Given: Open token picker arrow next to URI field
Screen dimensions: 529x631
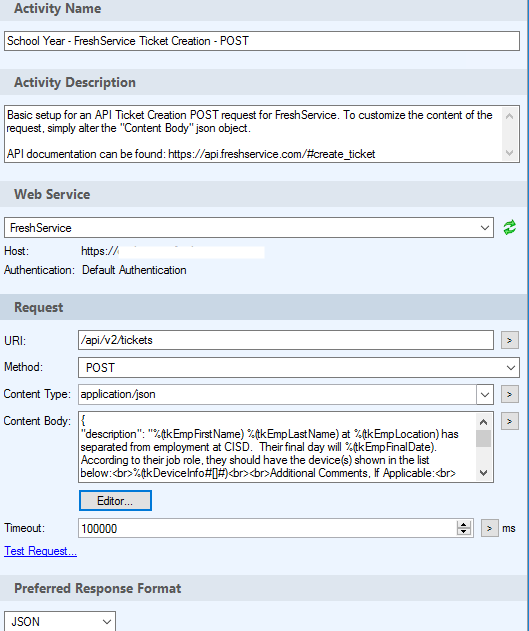Looking at the screenshot, I should [509, 340].
